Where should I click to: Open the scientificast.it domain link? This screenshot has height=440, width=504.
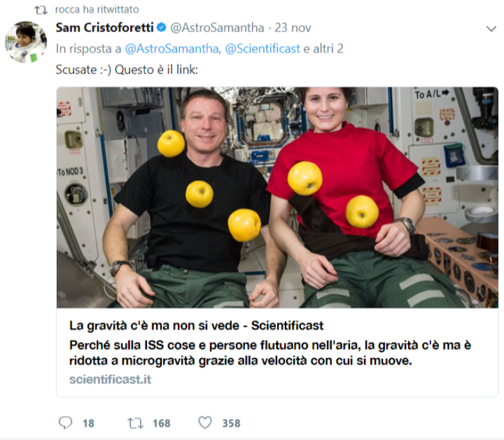(x=110, y=379)
